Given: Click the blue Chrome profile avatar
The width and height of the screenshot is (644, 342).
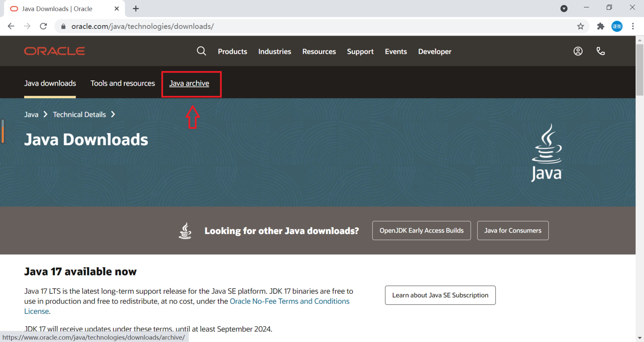Looking at the screenshot, I should (x=617, y=26).
